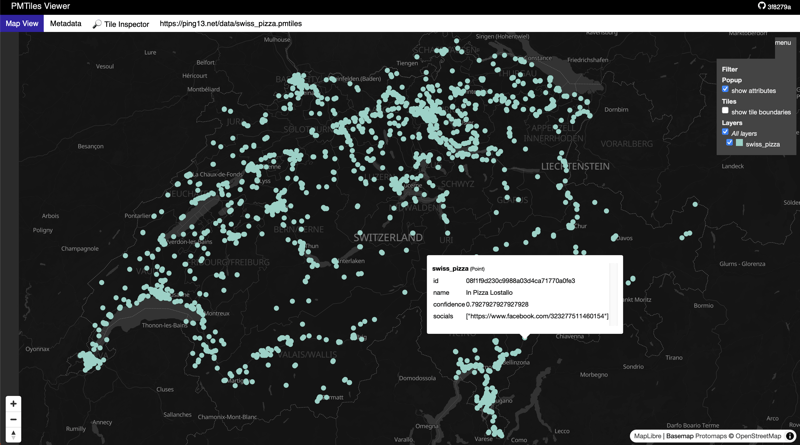Viewport: 800px width, 445px height.
Task: Open the Tile Inspector tab
Action: 126,24
